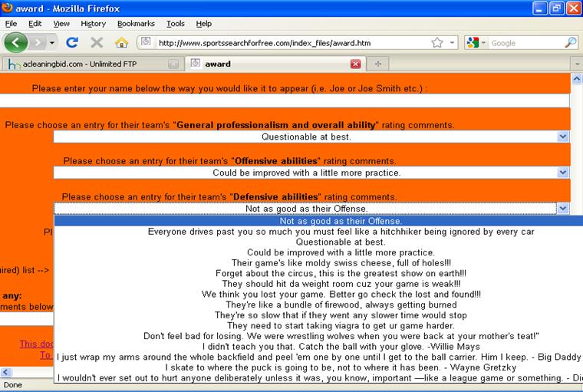Select the wrestling wolves option
The width and height of the screenshot is (583, 392).
point(318,336)
